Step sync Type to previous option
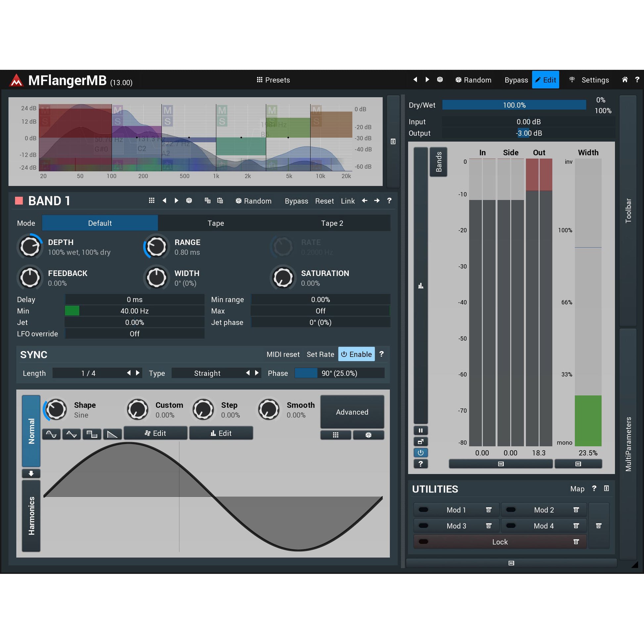Screen dimensions: 644x644 click(x=248, y=373)
